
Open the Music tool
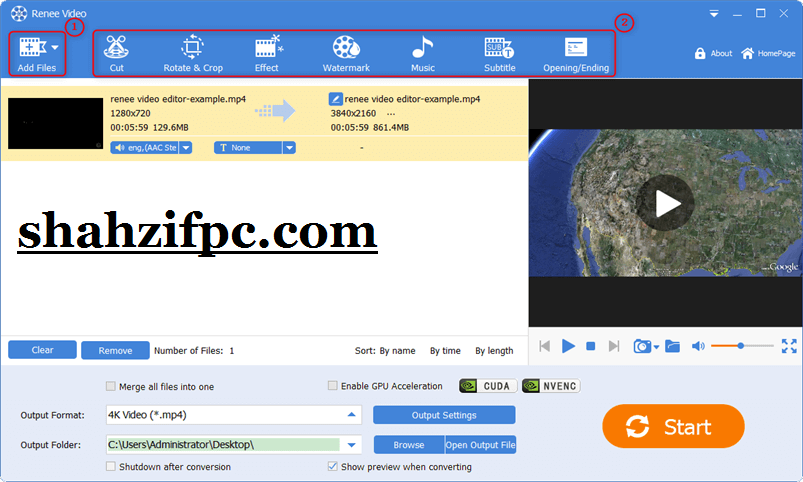[x=422, y=53]
